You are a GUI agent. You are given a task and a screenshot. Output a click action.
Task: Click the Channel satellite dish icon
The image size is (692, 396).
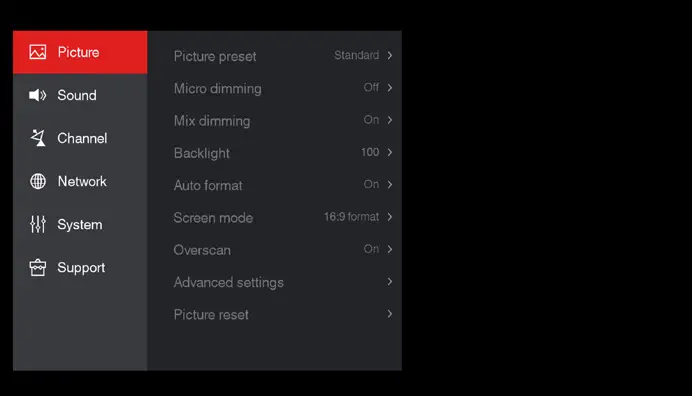[x=38, y=138]
